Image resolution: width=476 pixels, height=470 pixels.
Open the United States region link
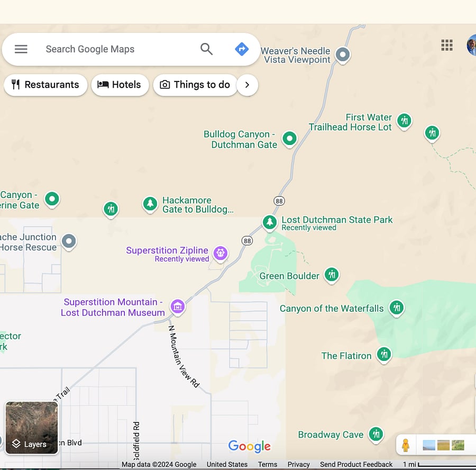(x=227, y=465)
